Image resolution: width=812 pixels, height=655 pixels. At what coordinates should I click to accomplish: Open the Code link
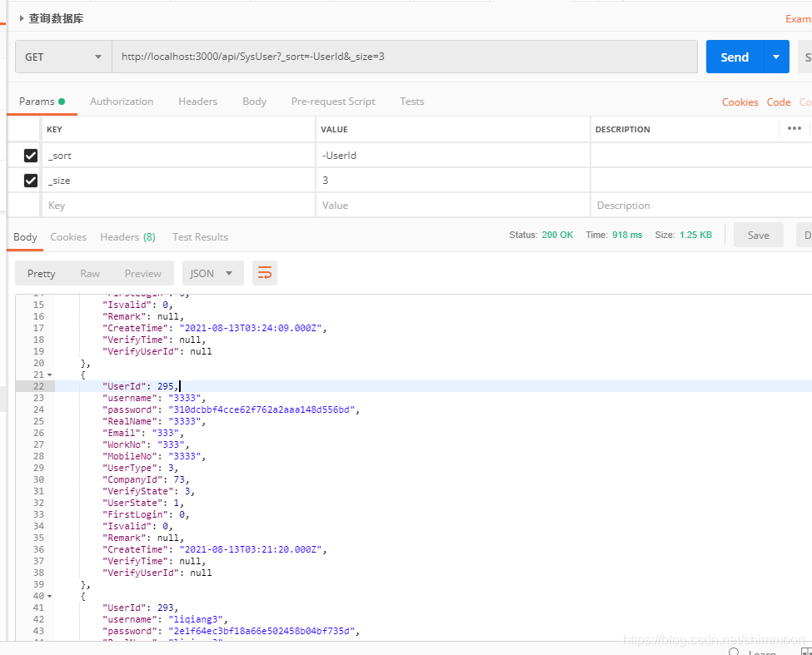(x=779, y=102)
